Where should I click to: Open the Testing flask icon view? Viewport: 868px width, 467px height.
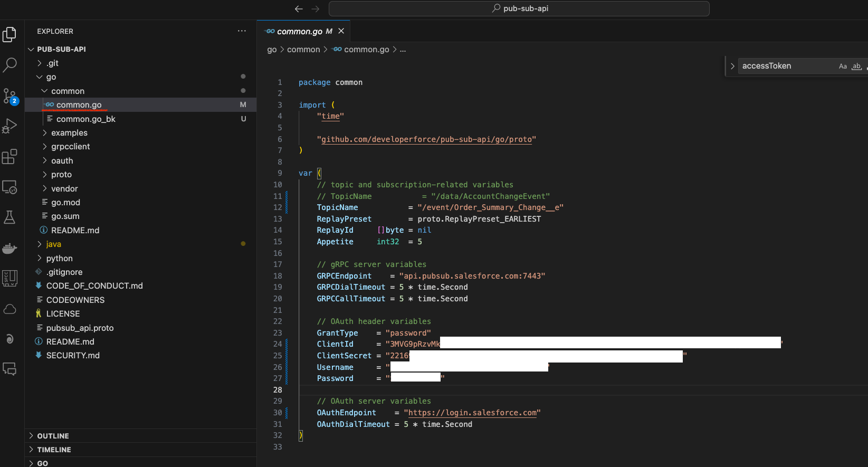point(10,217)
